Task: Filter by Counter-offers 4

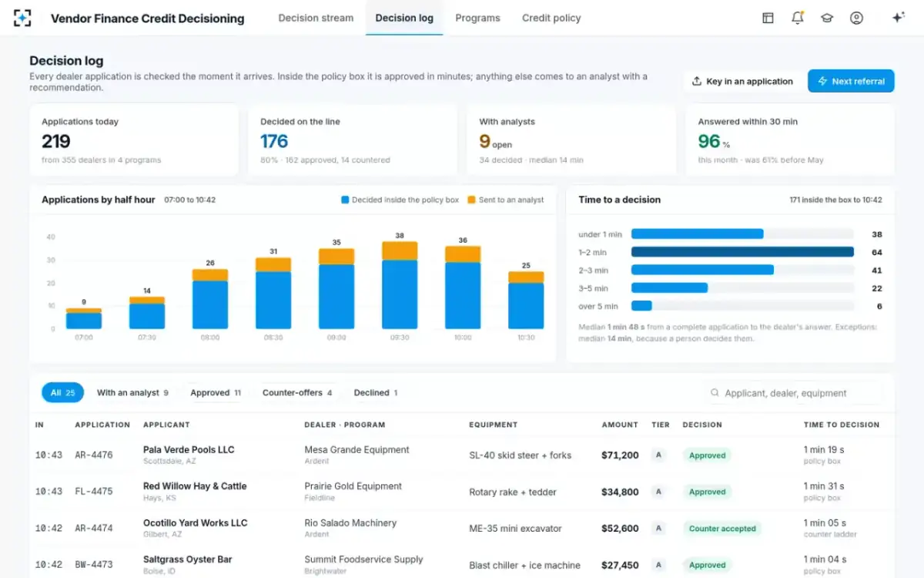Action: 297,393
